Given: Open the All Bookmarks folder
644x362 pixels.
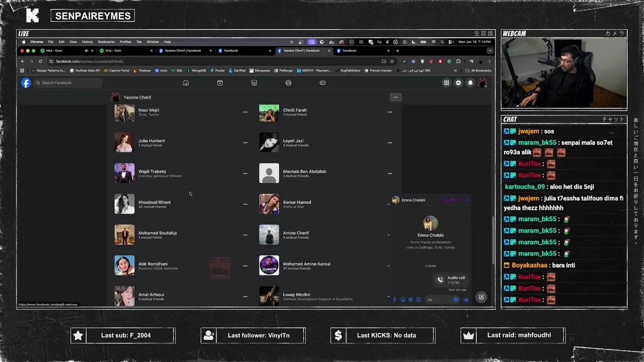Looking at the screenshot, I should [478, 70].
